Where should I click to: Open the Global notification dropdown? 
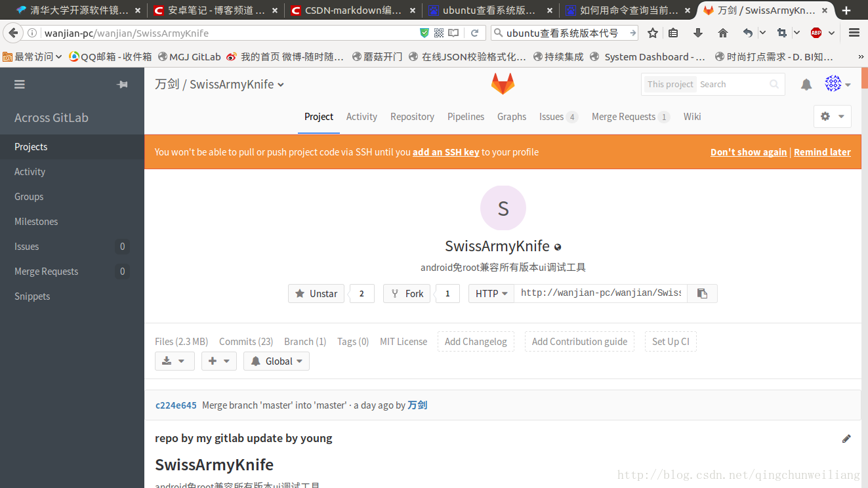[276, 361]
